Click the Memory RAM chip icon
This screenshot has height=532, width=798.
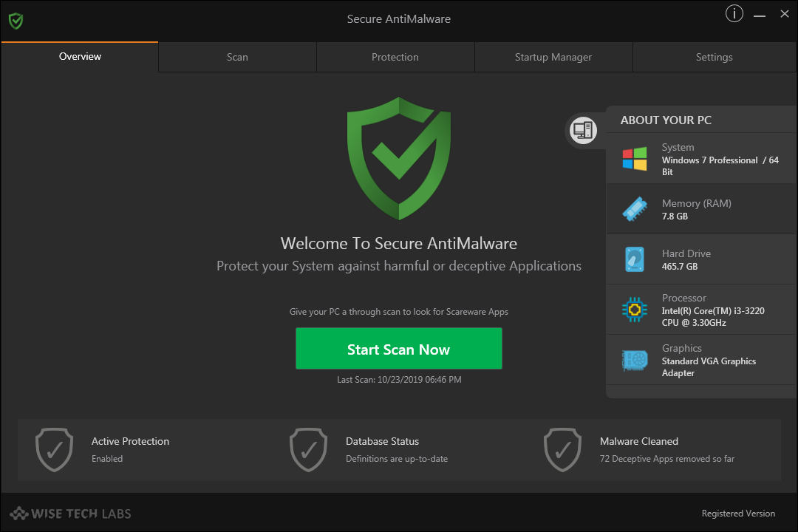[635, 208]
